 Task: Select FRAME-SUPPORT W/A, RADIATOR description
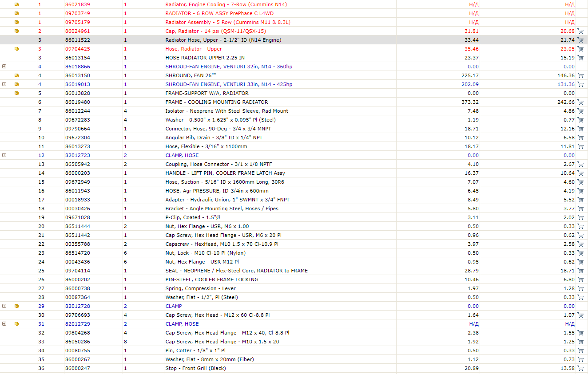coord(207,93)
